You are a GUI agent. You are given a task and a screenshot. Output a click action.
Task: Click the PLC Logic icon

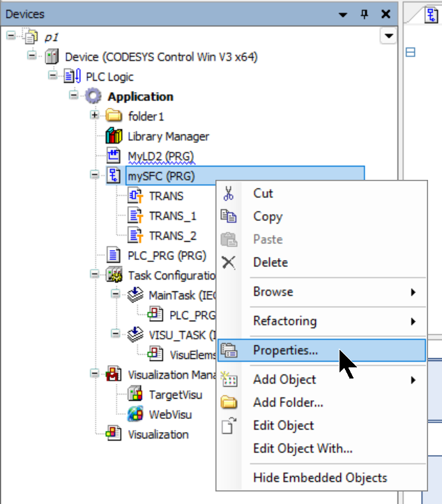pos(73,77)
